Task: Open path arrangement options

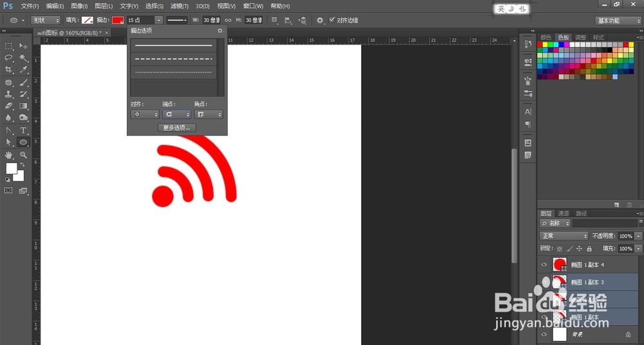Action: [x=302, y=20]
